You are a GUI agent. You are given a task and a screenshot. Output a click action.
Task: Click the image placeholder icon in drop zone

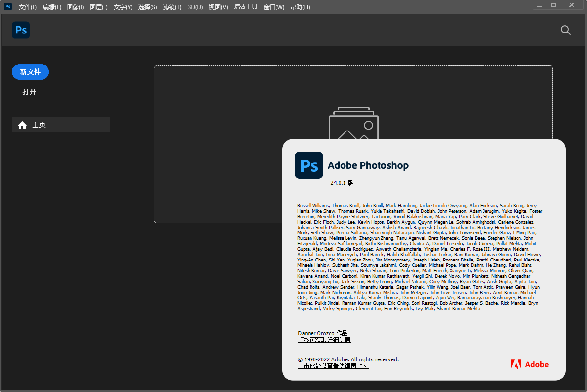tap(353, 124)
